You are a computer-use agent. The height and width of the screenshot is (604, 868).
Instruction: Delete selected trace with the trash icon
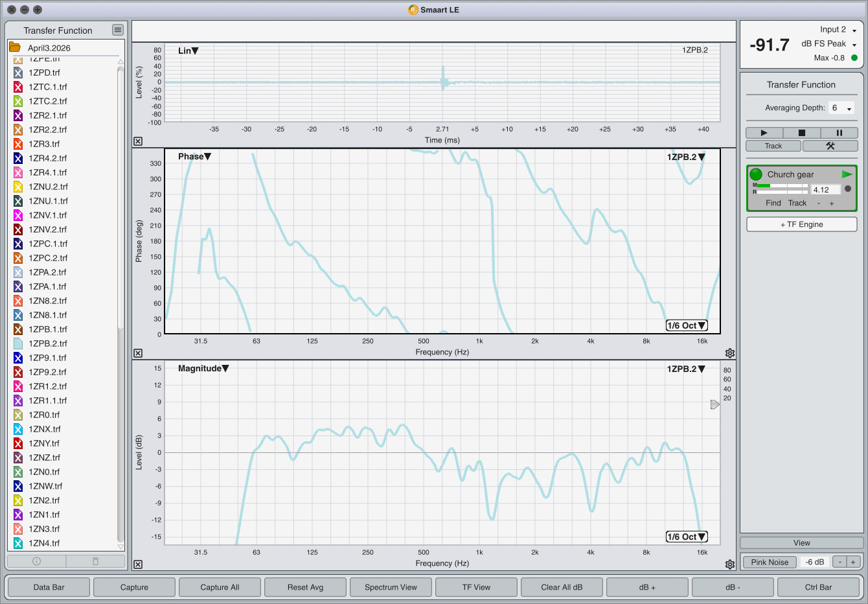click(95, 561)
